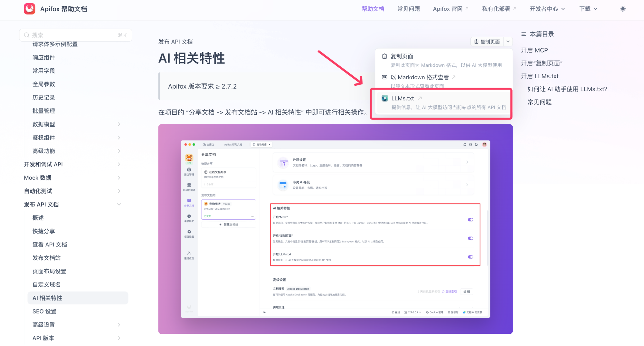Image resolution: width=644 pixels, height=346 pixels.
Task: Toggle the 开启 LLMs.txt switch in the screenshot
Action: (x=470, y=257)
